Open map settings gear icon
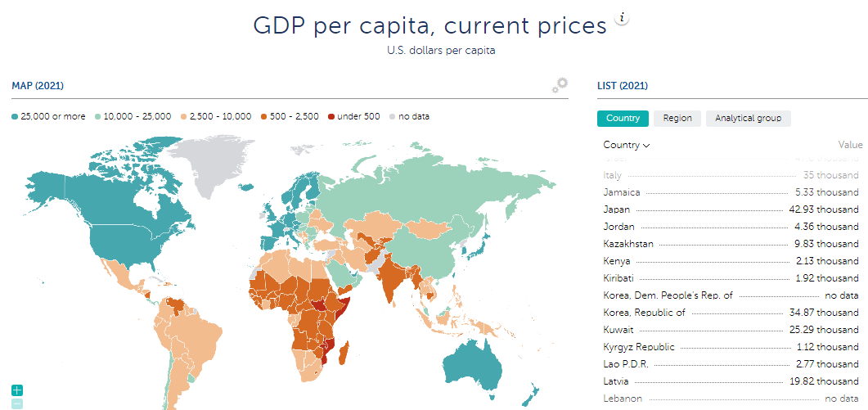868x410 pixels. 560,85
